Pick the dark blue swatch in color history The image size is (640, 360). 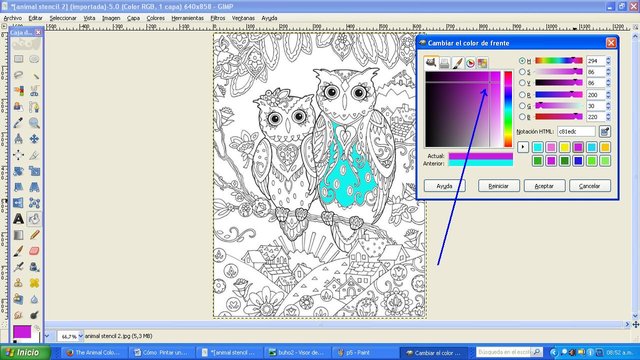coord(578,161)
